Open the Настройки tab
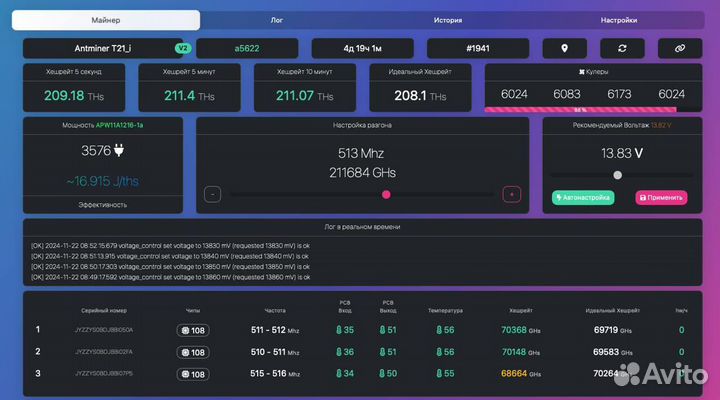This screenshot has height=400, width=720. point(618,20)
